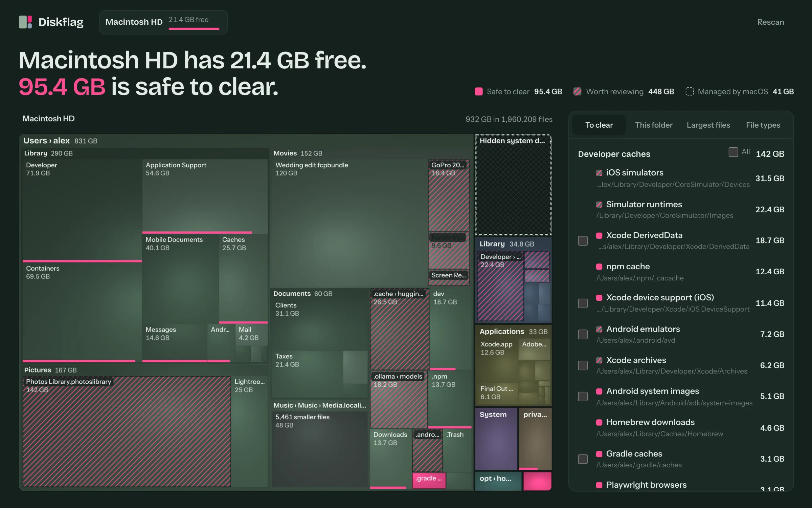The height and width of the screenshot is (508, 812).
Task: Select the Wedding edit.fcpbundle treemap block
Action: click(x=349, y=222)
